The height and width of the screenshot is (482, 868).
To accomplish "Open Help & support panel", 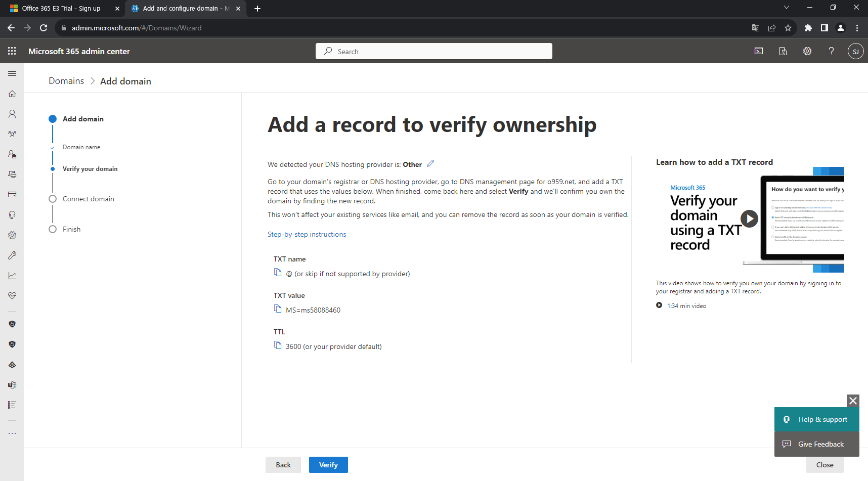I will 817,419.
